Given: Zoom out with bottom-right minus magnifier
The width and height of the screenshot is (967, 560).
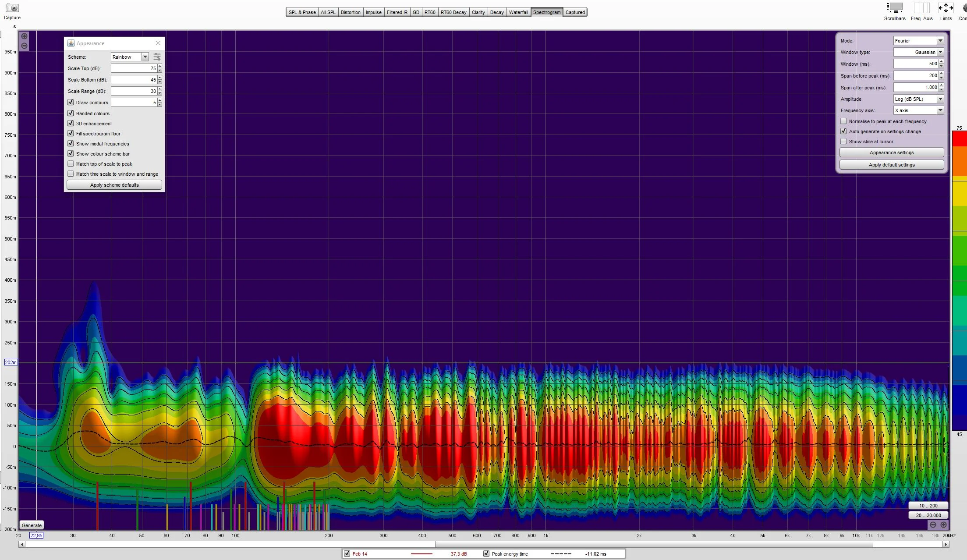Looking at the screenshot, I should (x=933, y=525).
